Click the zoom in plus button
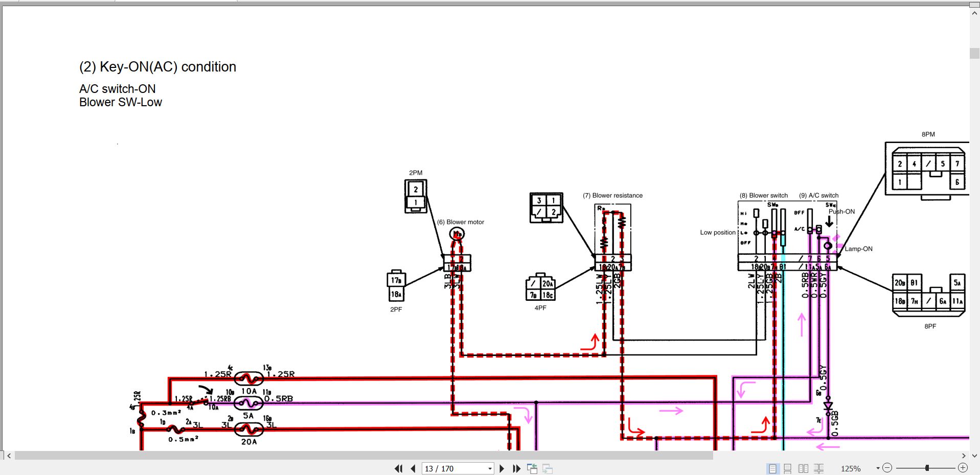 tap(964, 467)
